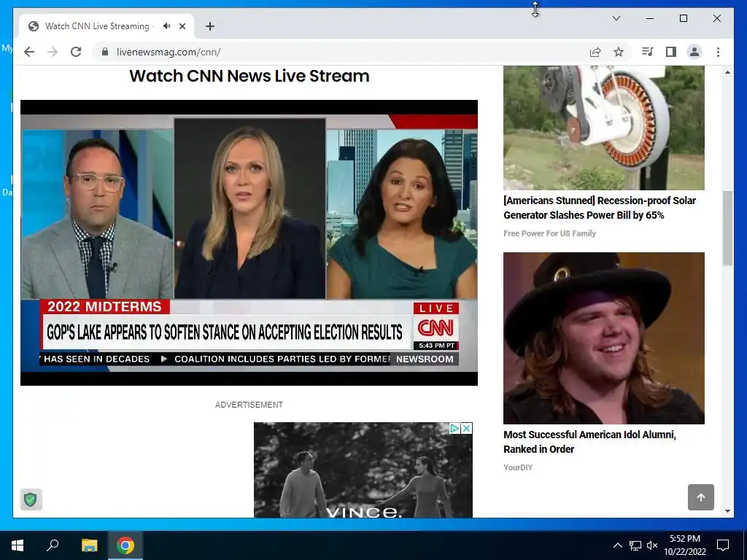Go back using the browser back arrow
The height and width of the screenshot is (560, 747).
tap(29, 52)
